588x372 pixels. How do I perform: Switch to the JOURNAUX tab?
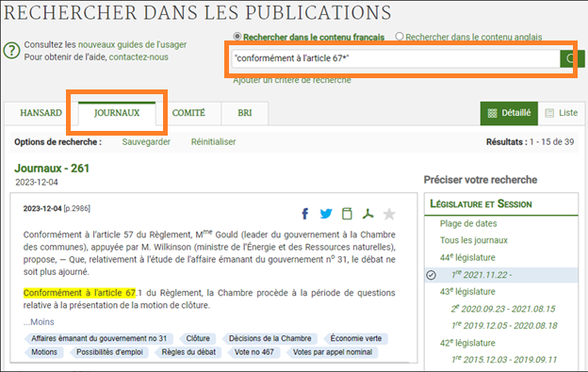click(117, 113)
